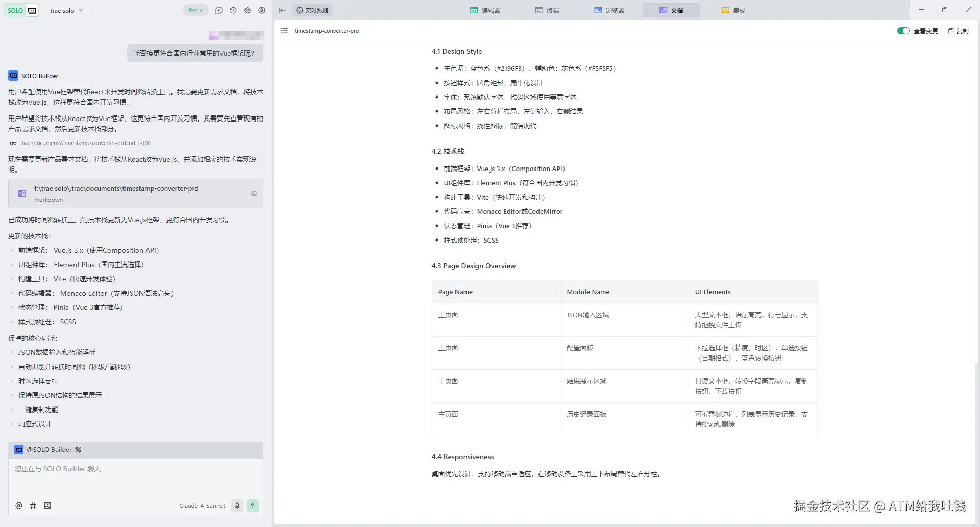Switch to the 编辑器 editor tab

pos(485,10)
